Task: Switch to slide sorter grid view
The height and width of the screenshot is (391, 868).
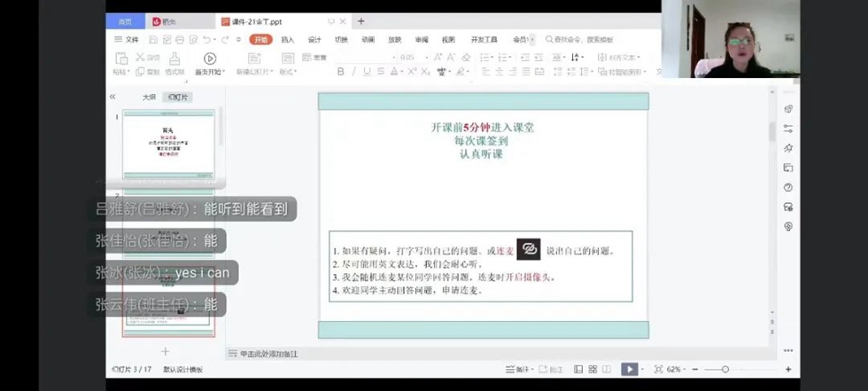Action: 592,369
